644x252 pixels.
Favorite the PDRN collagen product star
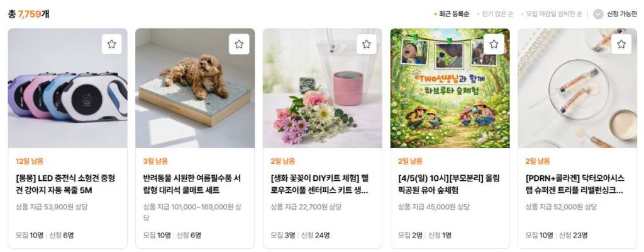[x=621, y=44]
